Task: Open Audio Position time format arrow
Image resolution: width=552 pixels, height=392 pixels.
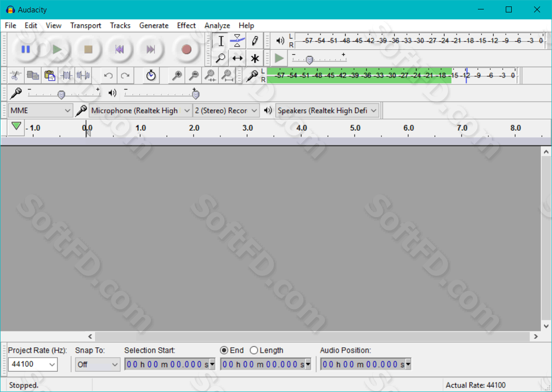Action: 408,365
